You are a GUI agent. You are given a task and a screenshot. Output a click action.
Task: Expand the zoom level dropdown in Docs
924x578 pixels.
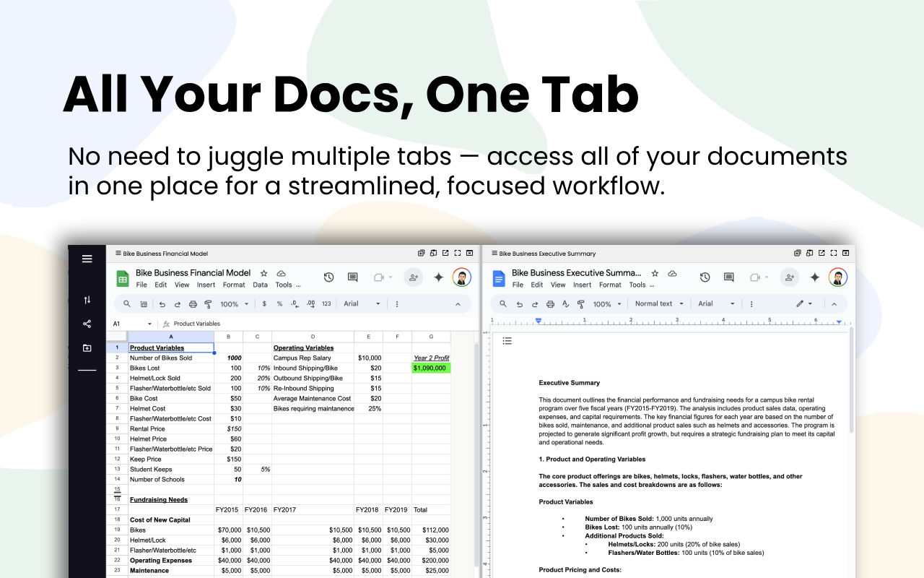coord(610,303)
